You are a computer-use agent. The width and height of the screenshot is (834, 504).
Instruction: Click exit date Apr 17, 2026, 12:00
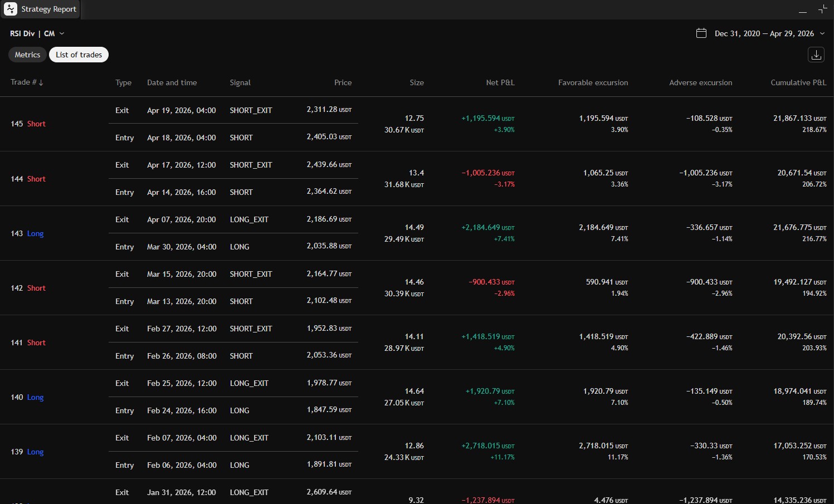pyautogui.click(x=181, y=165)
